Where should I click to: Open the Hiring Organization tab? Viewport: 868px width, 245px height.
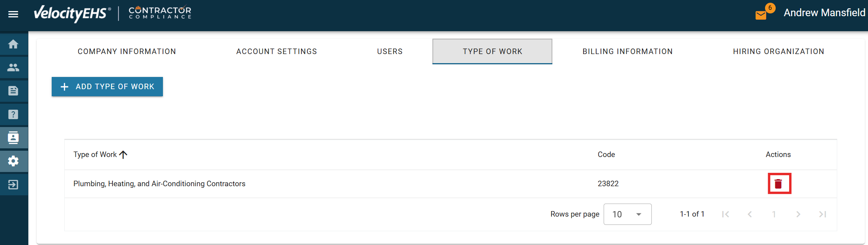point(778,52)
